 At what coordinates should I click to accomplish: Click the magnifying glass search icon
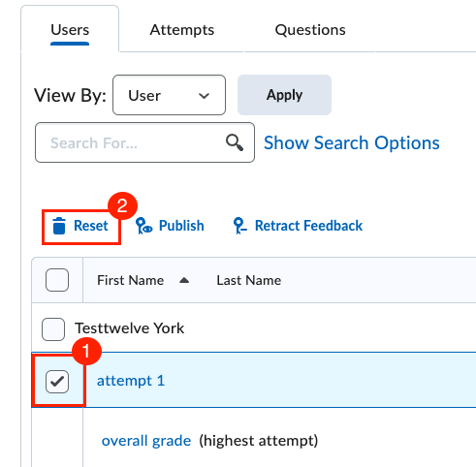(235, 142)
